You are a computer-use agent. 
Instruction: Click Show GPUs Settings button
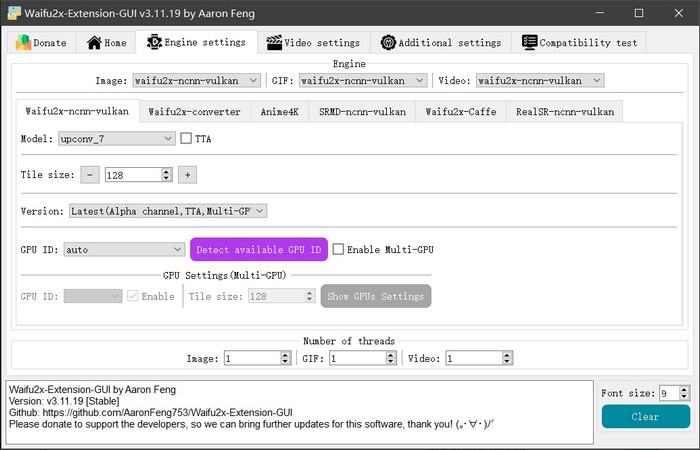point(376,296)
